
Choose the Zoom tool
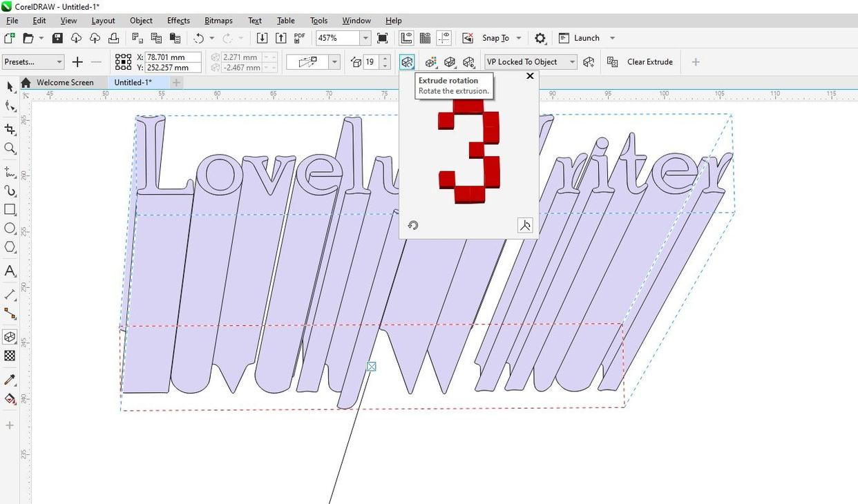10,148
